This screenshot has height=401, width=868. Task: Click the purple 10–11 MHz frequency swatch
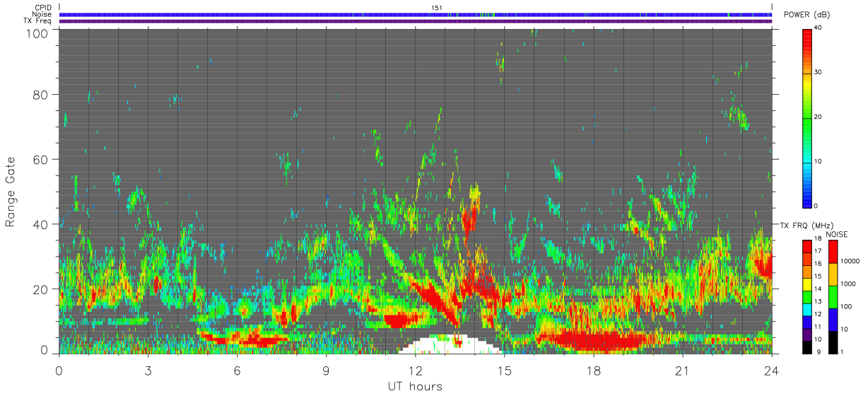coord(807,335)
